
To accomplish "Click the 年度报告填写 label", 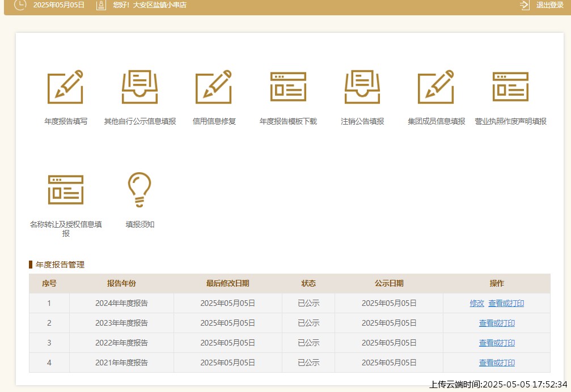I will pyautogui.click(x=66, y=121).
